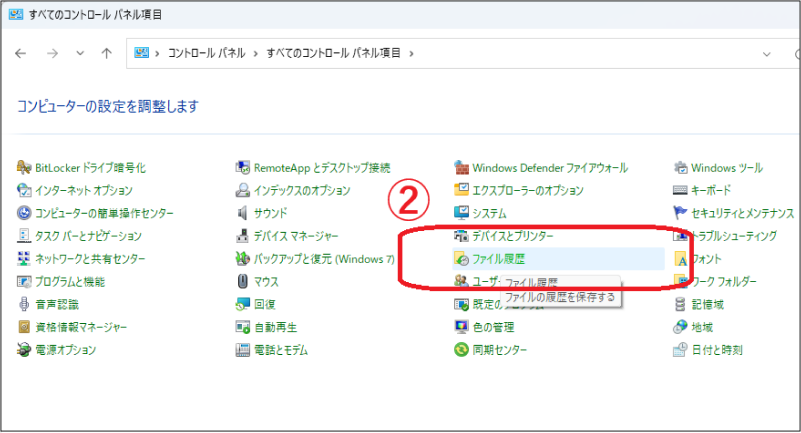Click the forward navigation arrow

[x=52, y=53]
